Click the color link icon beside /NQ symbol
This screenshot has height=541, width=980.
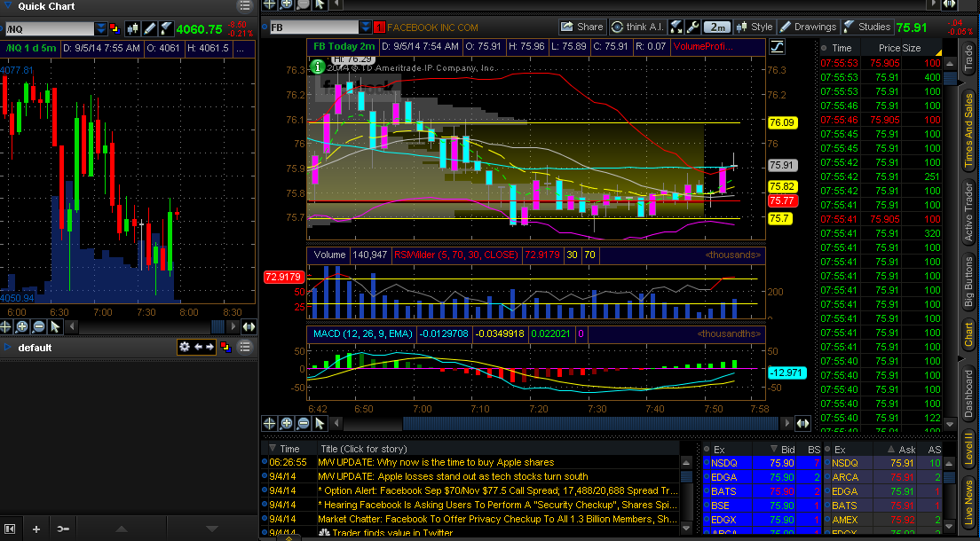[115, 28]
